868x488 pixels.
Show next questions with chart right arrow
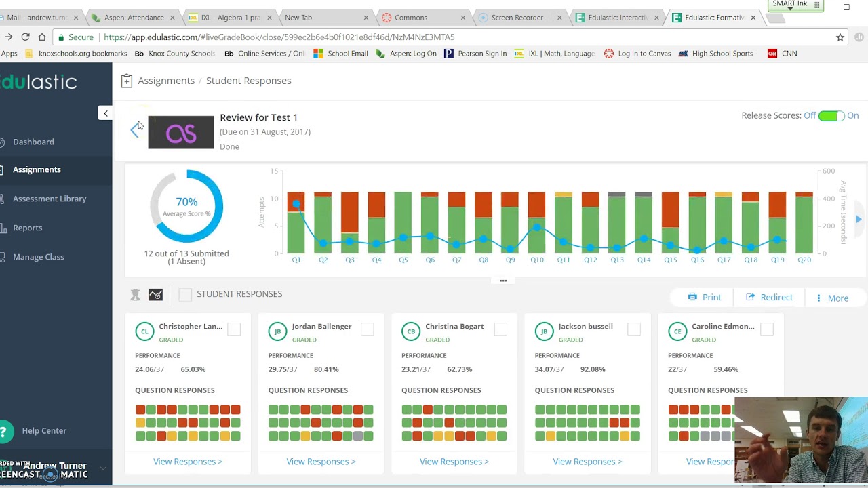[x=859, y=219]
